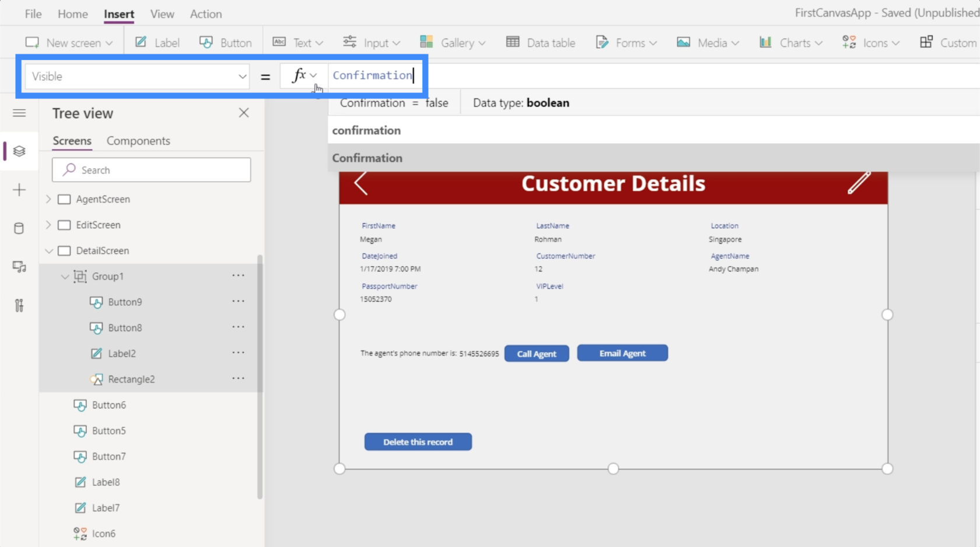Insert a Label control

[x=157, y=43]
